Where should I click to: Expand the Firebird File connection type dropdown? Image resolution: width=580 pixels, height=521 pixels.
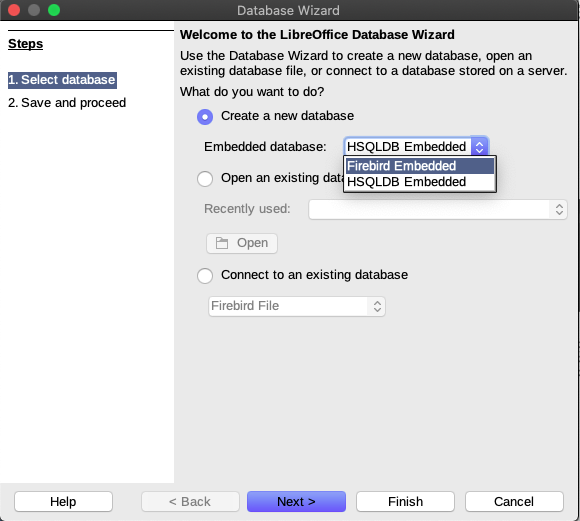click(x=297, y=306)
